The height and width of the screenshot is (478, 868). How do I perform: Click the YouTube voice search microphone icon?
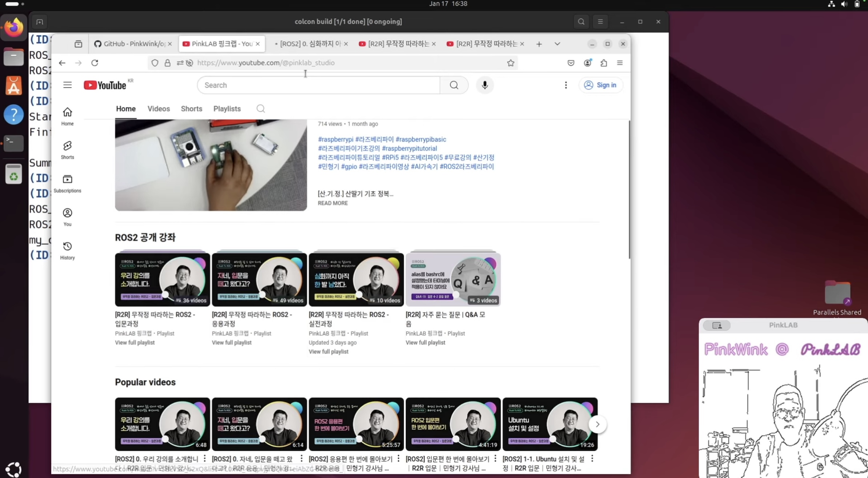tap(484, 85)
